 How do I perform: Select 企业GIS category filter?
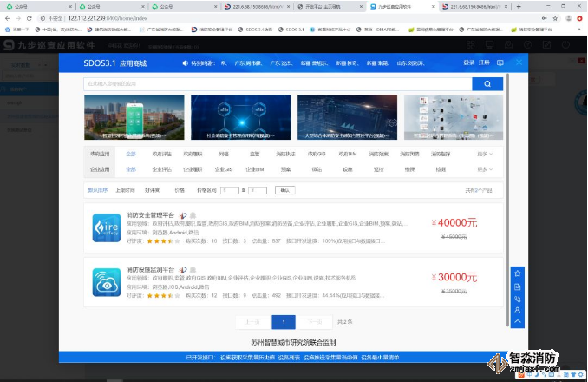(222, 169)
